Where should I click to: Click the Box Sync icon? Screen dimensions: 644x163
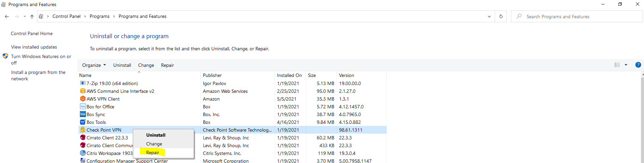tap(83, 114)
